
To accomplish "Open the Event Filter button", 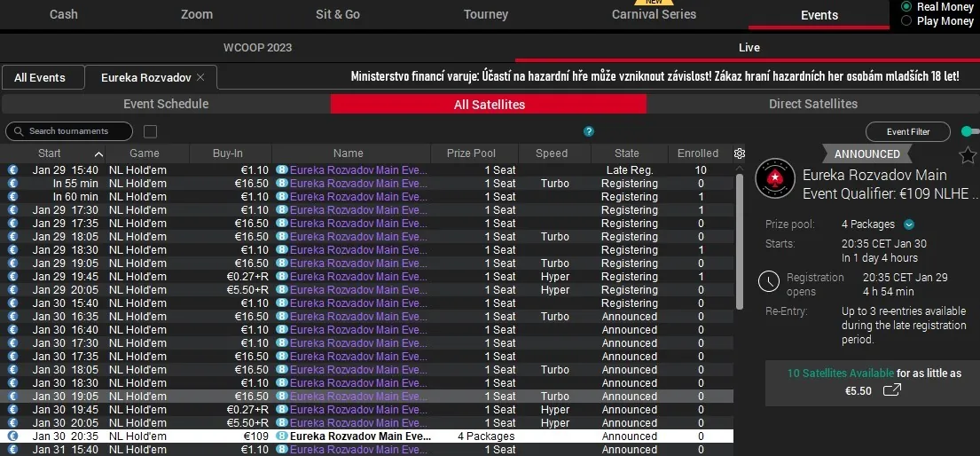I will [x=908, y=131].
